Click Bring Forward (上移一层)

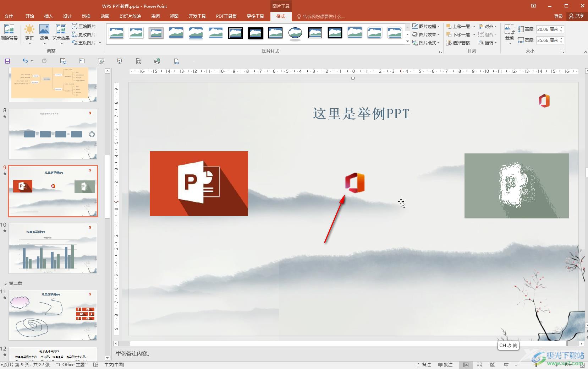click(x=458, y=26)
